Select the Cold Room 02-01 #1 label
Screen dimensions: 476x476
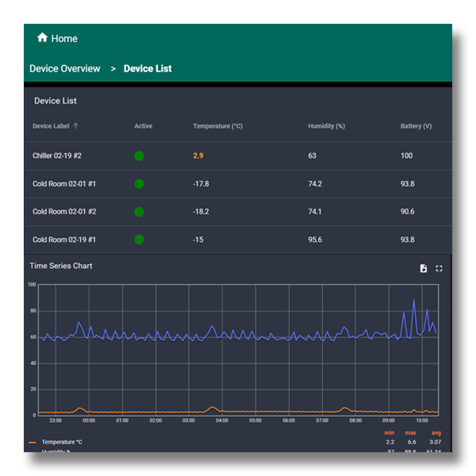64,184
